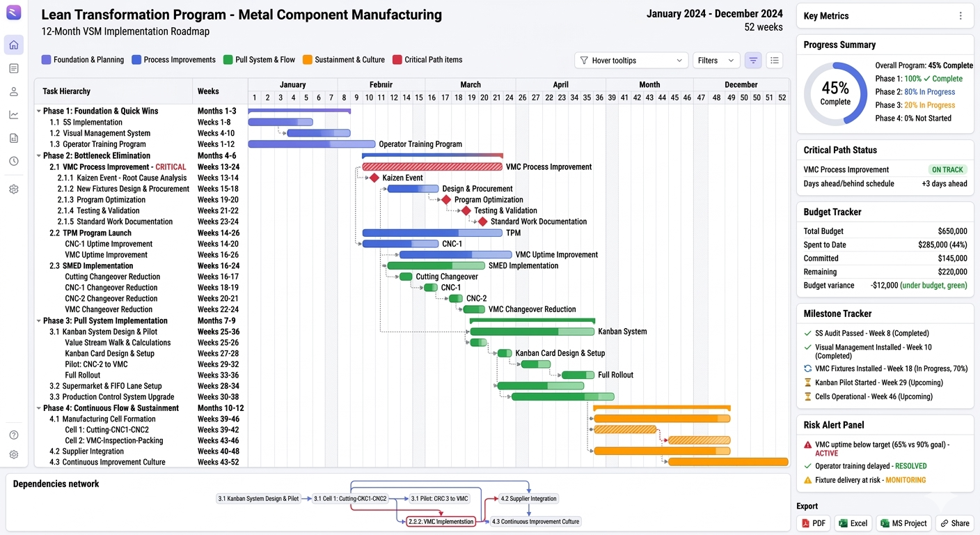Click the Critical Path items red swatch
Viewport: 980px width, 535px height.
coord(397,60)
